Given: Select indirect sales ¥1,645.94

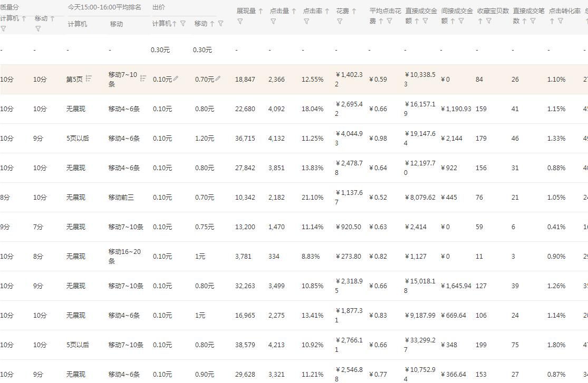Looking at the screenshot, I should [x=456, y=286].
